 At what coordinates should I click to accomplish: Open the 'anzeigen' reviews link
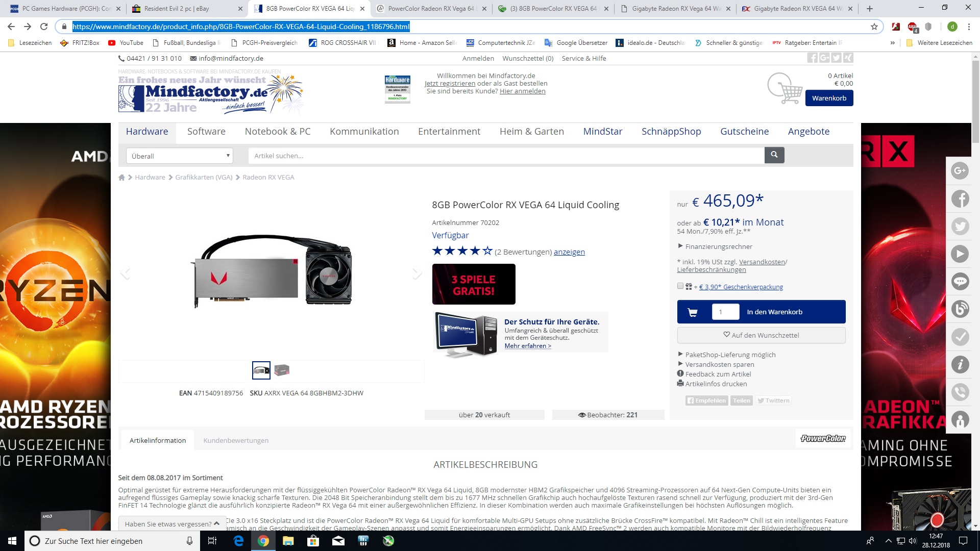coord(569,252)
